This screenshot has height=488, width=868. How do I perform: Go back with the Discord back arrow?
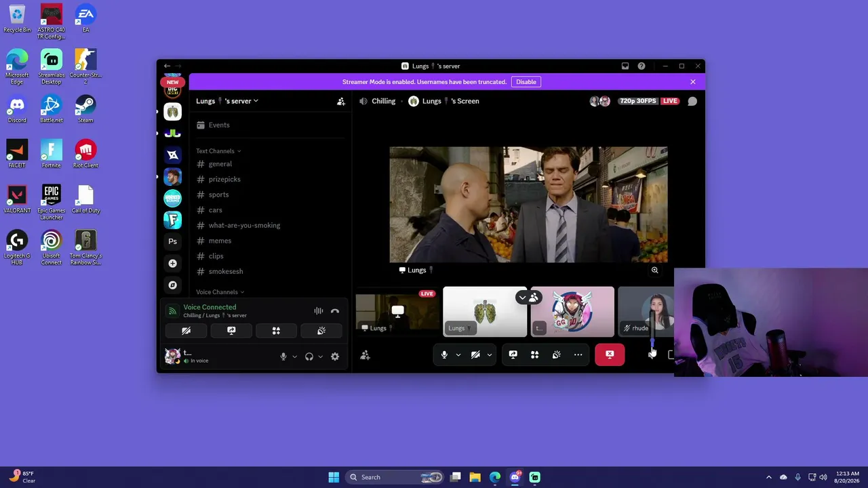tap(167, 66)
